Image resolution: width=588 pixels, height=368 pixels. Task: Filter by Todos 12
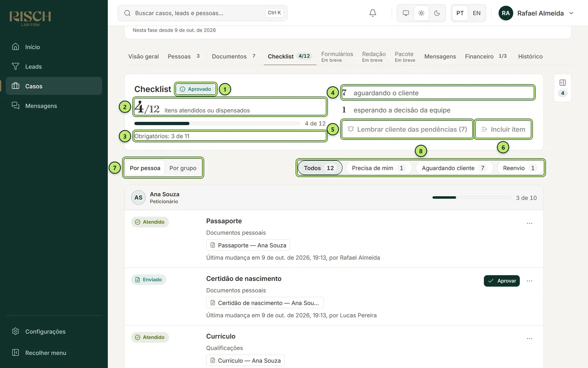320,168
